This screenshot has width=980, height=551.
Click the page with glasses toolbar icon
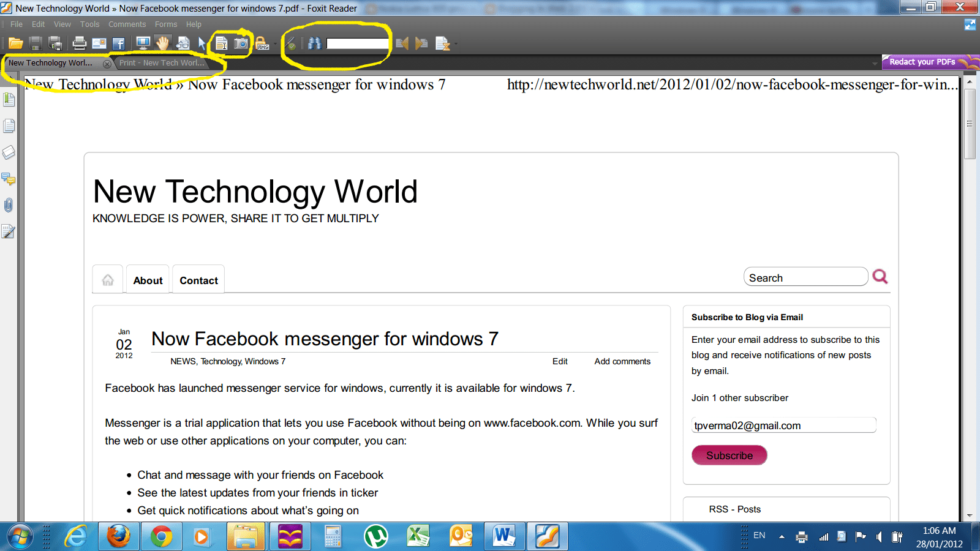click(183, 43)
